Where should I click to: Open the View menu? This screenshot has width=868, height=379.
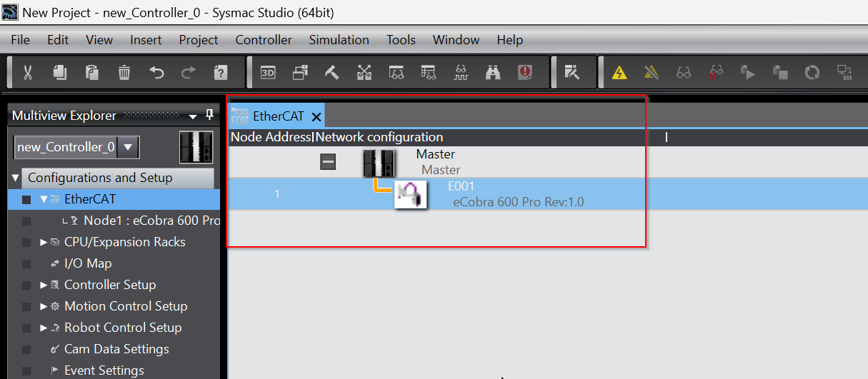tap(99, 40)
